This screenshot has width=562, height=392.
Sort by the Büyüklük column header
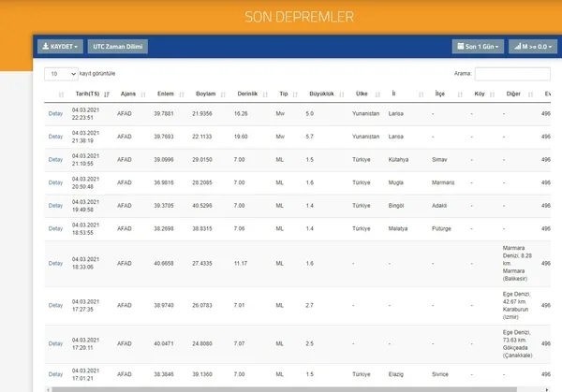321,94
